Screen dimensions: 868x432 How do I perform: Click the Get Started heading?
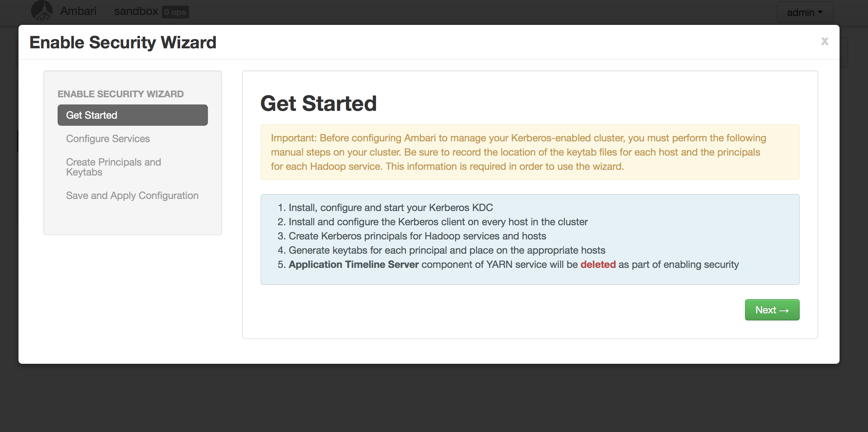click(x=318, y=103)
